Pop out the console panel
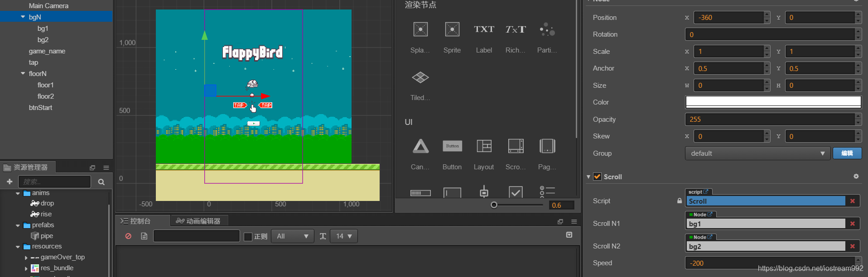 (560, 221)
